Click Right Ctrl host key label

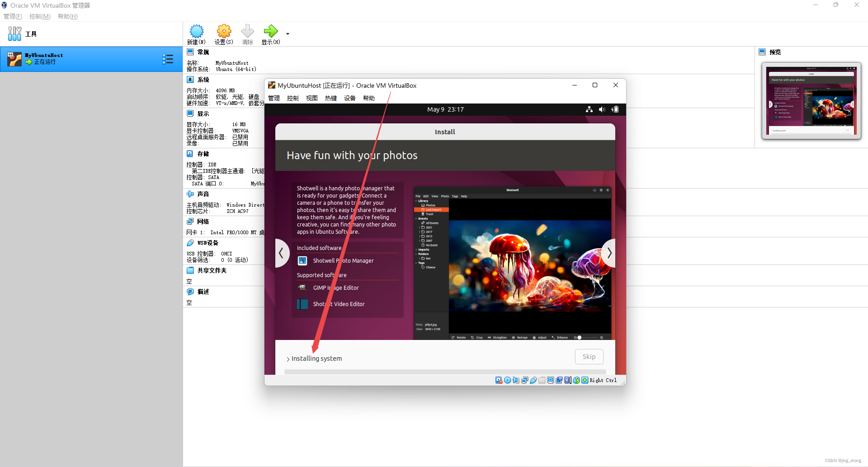click(x=603, y=380)
